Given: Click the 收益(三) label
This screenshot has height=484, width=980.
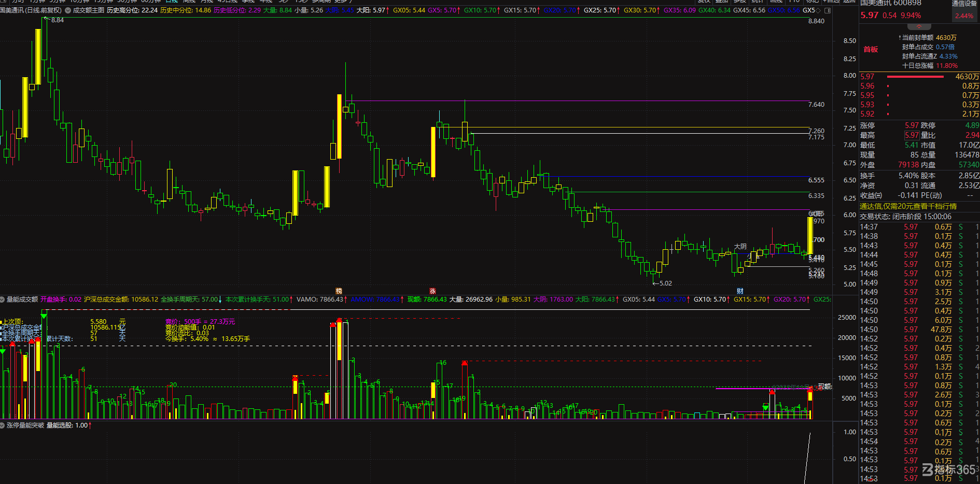Looking at the screenshot, I should tap(871, 195).
